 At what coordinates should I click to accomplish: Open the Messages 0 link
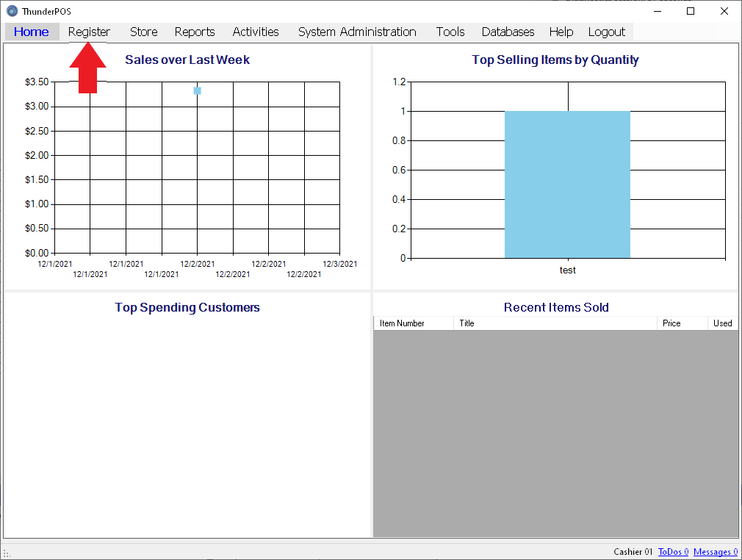(x=715, y=552)
